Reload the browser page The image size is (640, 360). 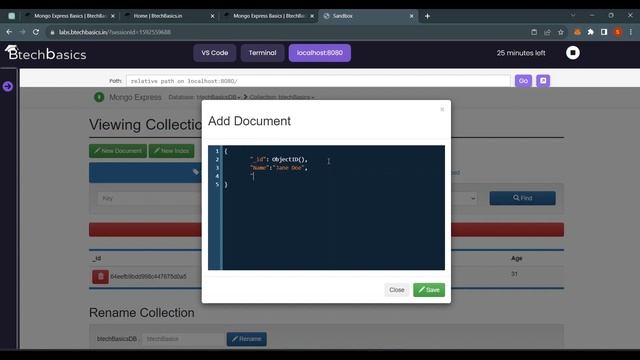(36, 32)
